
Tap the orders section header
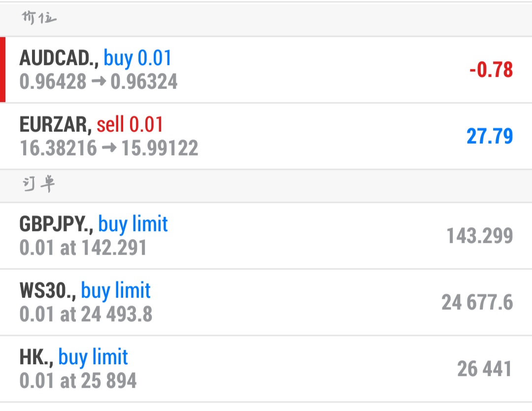click(266, 186)
